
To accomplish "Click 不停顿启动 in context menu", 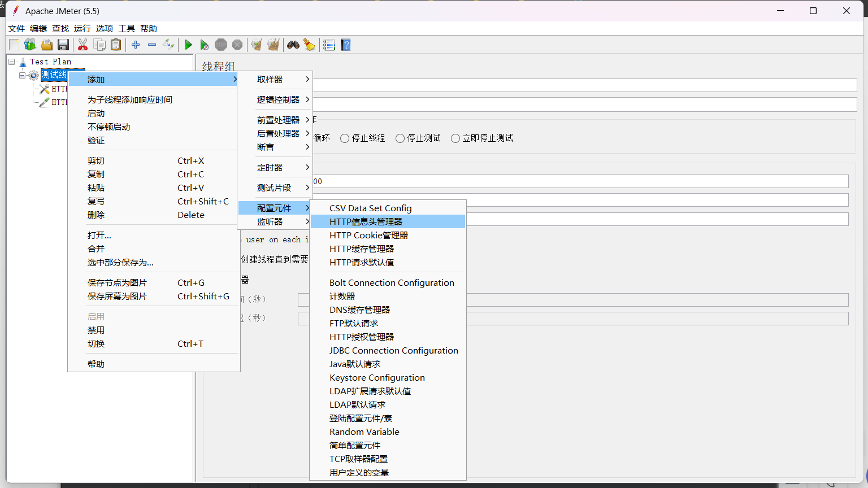I will point(154,127).
